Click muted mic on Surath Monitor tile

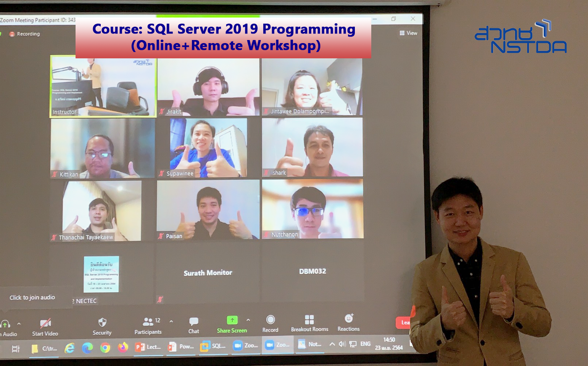pyautogui.click(x=160, y=299)
